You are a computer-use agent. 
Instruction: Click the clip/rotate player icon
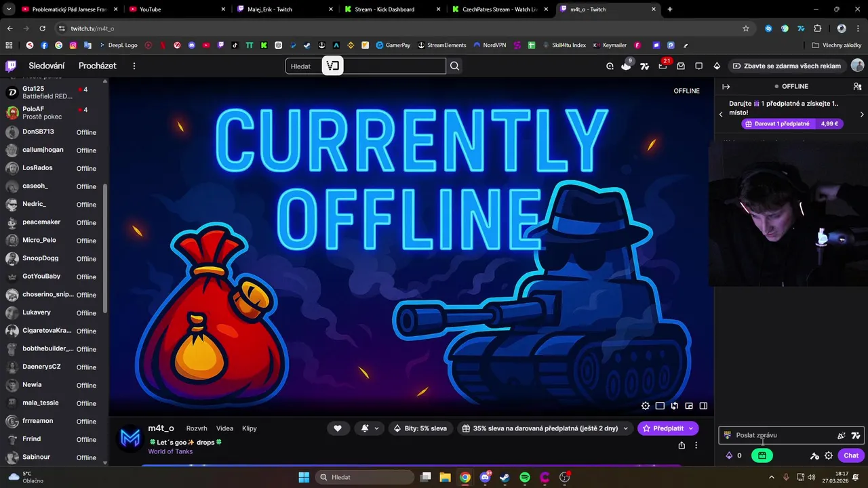[x=674, y=406]
